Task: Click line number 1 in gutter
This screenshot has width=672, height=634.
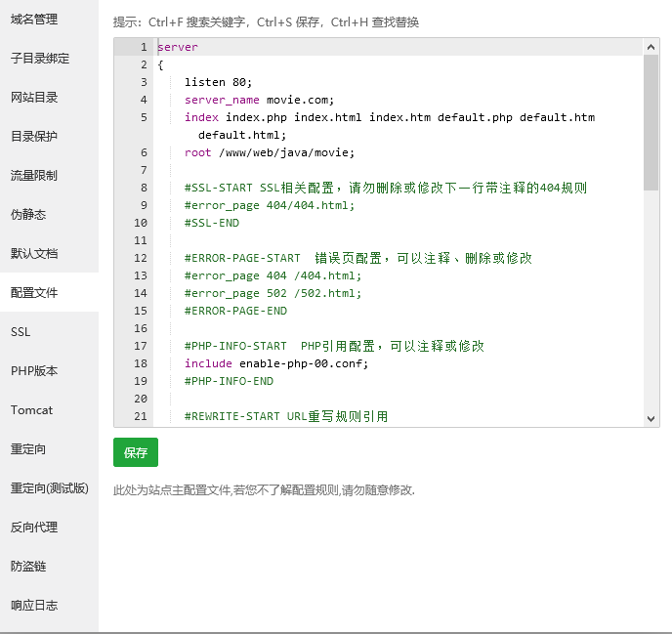Action: 144,47
